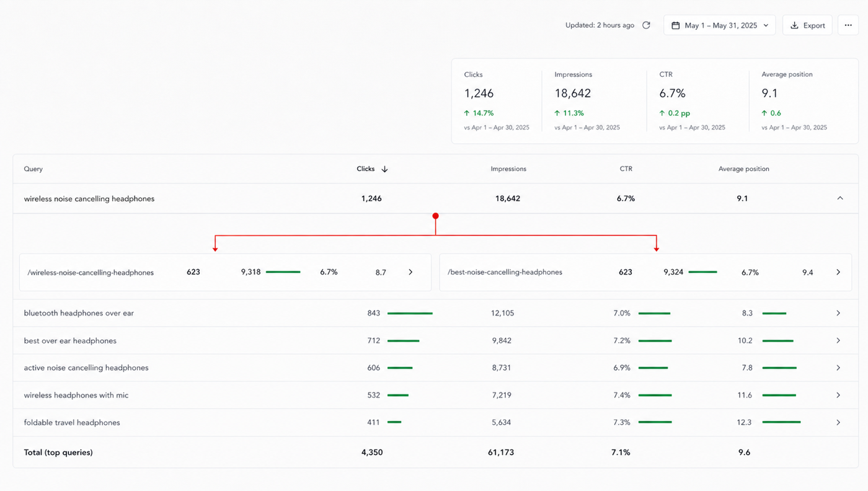
Task: Click the download icon on Export
Action: 794,25
